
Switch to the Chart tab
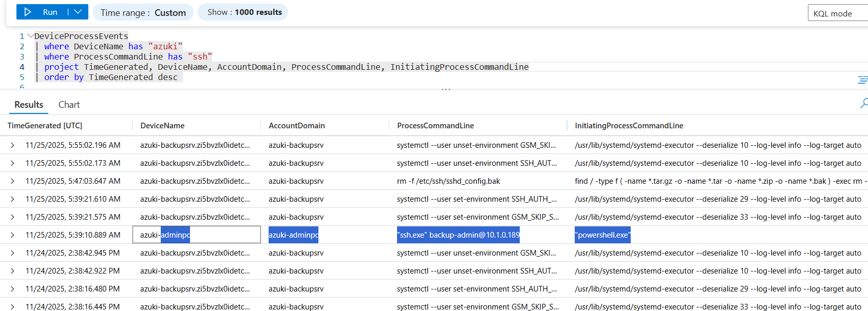point(69,105)
